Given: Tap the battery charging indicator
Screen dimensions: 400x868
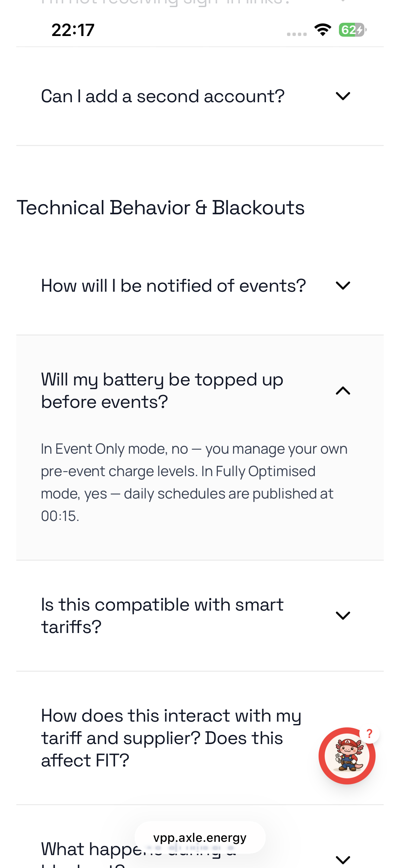Looking at the screenshot, I should [353, 30].
